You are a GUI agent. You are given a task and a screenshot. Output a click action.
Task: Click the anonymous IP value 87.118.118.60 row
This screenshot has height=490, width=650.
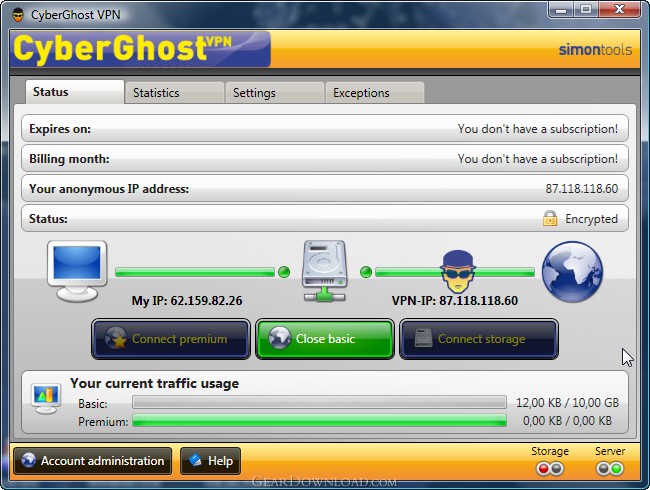[x=325, y=188]
